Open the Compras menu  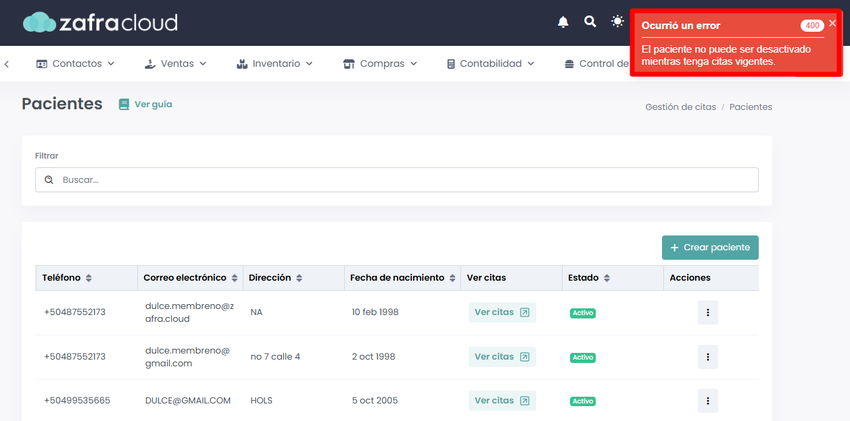tap(380, 64)
